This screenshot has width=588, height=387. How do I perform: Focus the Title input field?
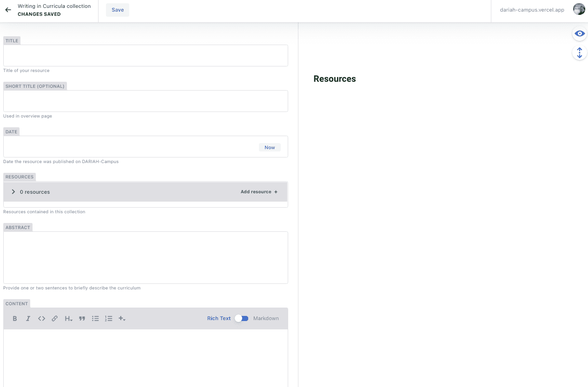click(x=145, y=56)
